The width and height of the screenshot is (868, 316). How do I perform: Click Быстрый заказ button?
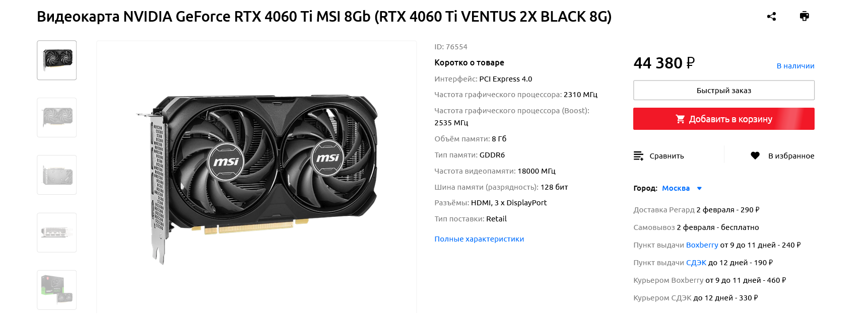coord(723,91)
